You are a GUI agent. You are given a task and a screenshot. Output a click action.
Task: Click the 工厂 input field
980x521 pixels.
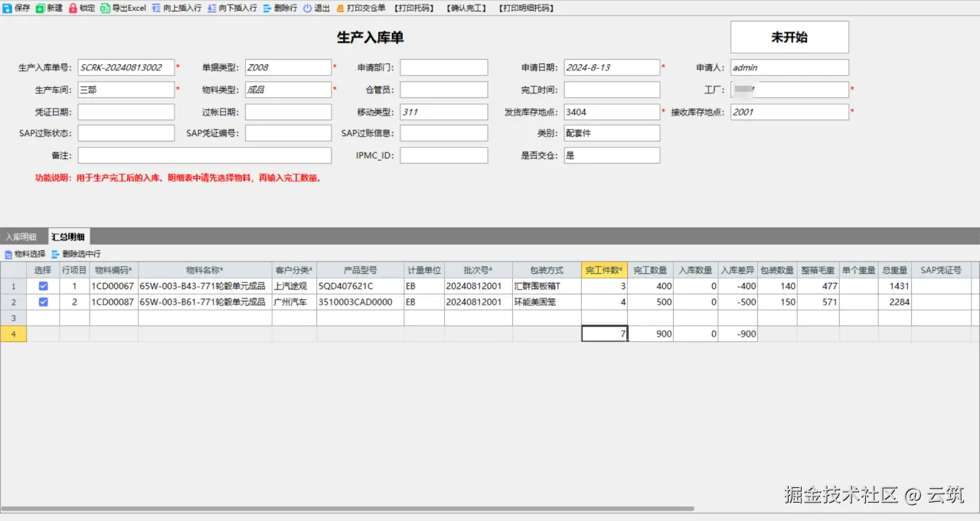(789, 90)
